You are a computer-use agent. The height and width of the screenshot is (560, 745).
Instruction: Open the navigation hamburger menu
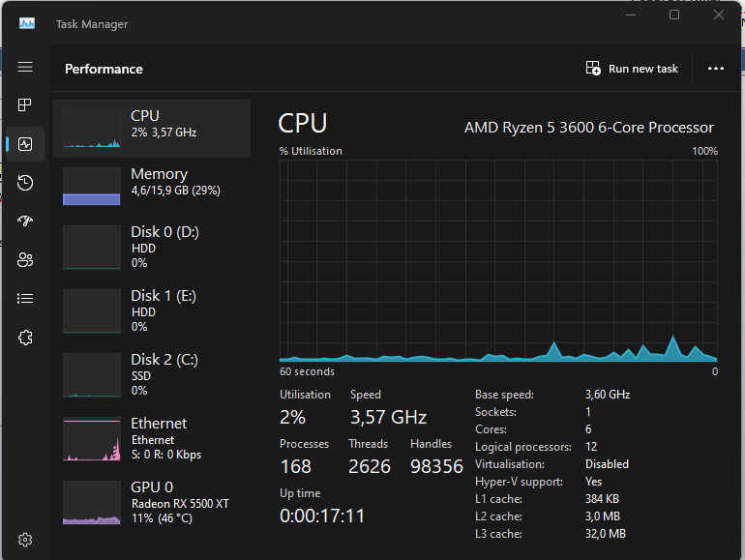[25, 67]
